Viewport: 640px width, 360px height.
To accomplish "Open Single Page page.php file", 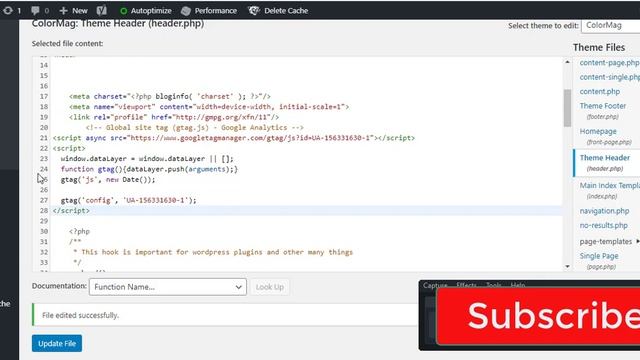I will pyautogui.click(x=599, y=256).
